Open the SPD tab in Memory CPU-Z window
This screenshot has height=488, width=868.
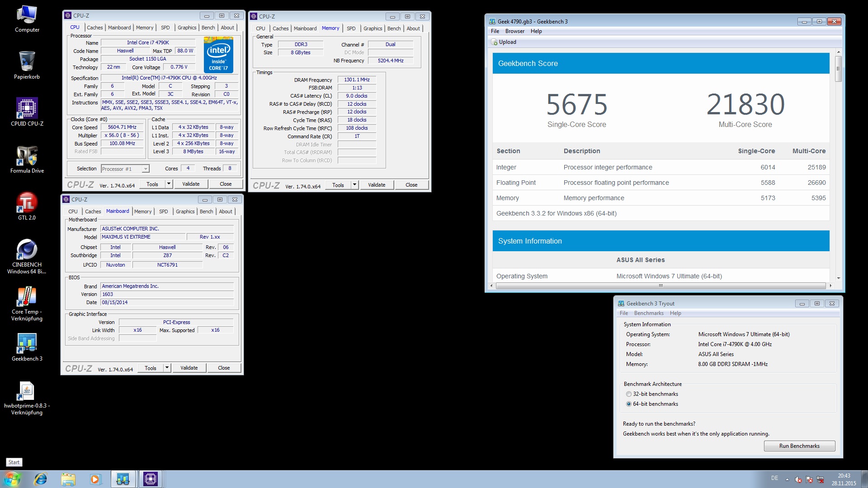pos(351,28)
